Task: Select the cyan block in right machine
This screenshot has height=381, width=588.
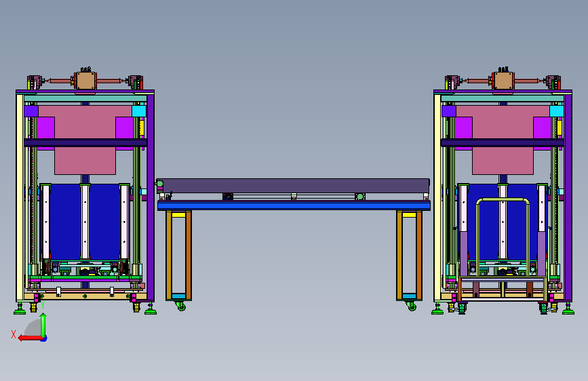Action: coord(557,111)
